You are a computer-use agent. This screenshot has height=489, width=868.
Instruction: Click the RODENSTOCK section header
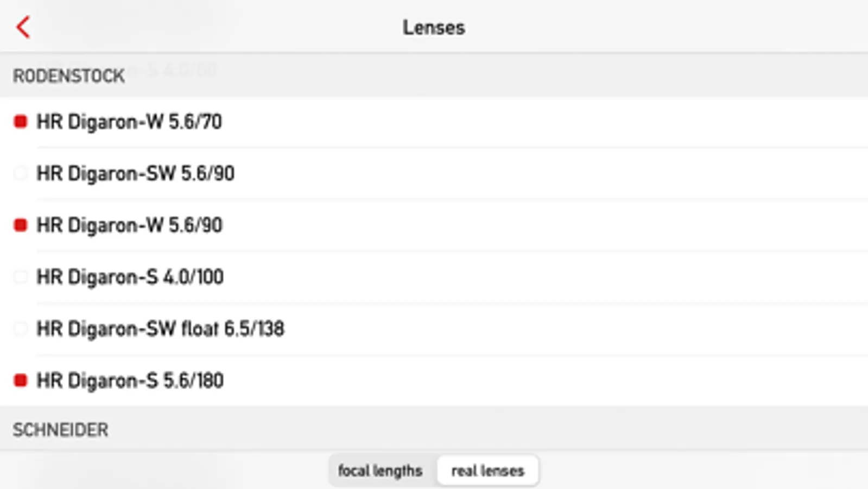tap(69, 76)
